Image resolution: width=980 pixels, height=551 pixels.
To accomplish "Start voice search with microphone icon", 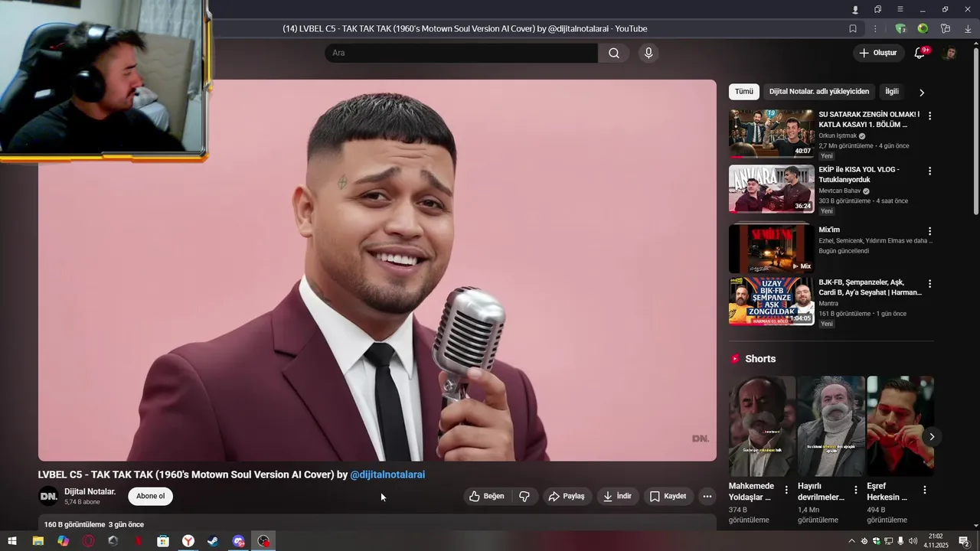I will pos(648,53).
